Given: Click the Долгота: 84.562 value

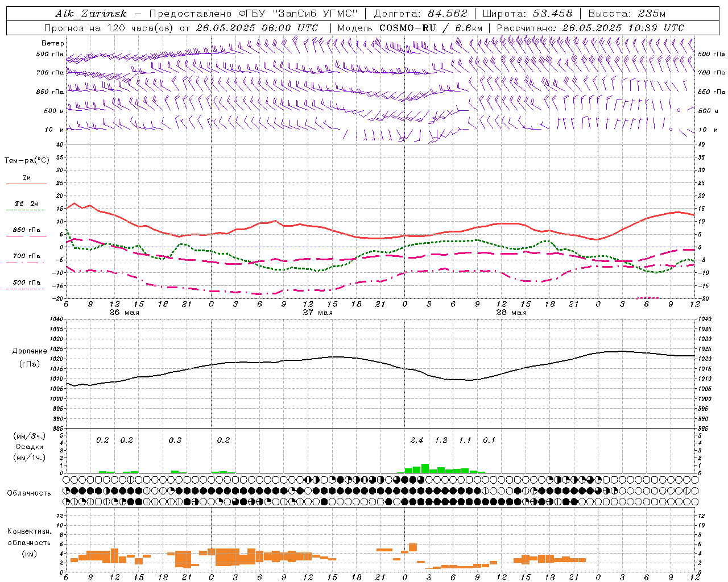Looking at the screenshot, I should coord(421,14).
